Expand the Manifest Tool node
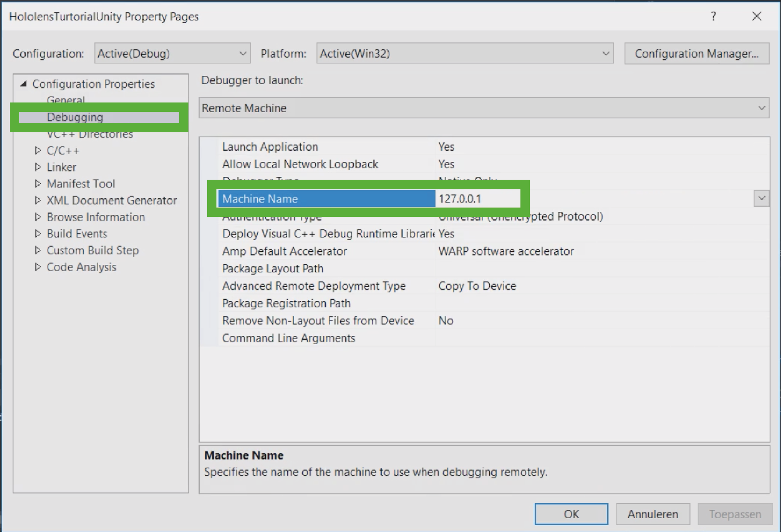This screenshot has height=532, width=781. tap(38, 183)
